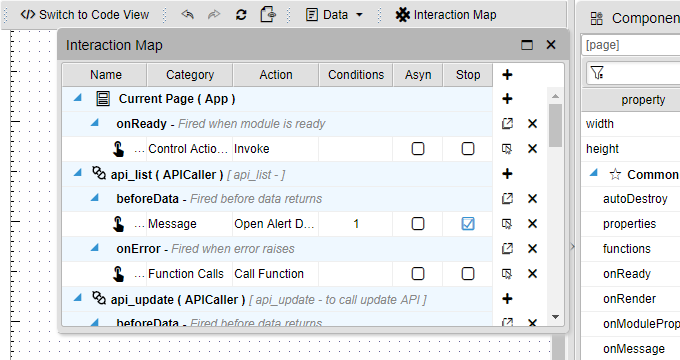Screen dimensions: 680x360
Task: Select the Open Alert D... action cell
Action: [x=275, y=224]
